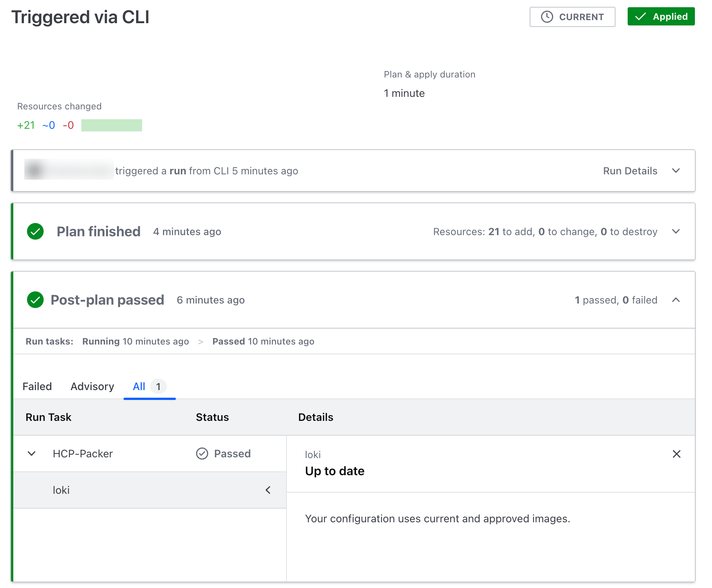Switch to the Advisory tab
Image resolution: width=712 pixels, height=588 pixels.
pos(92,386)
